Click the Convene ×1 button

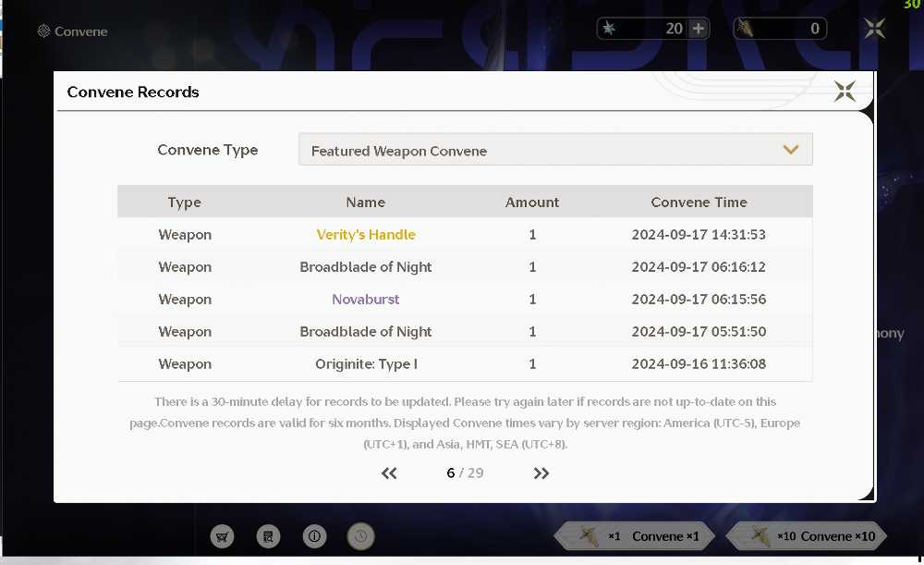click(636, 536)
